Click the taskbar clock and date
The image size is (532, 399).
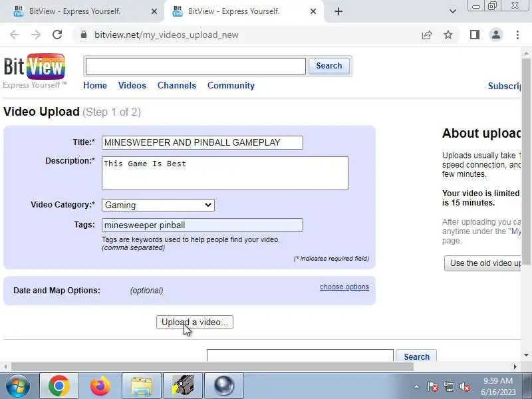tap(498, 386)
